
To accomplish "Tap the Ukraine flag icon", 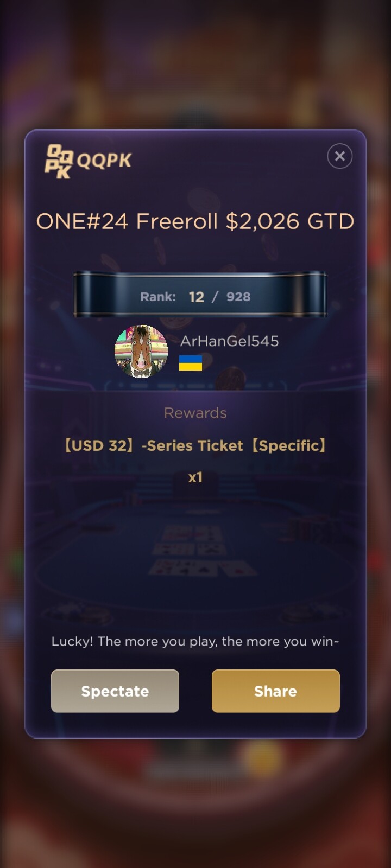I will pos(191,363).
